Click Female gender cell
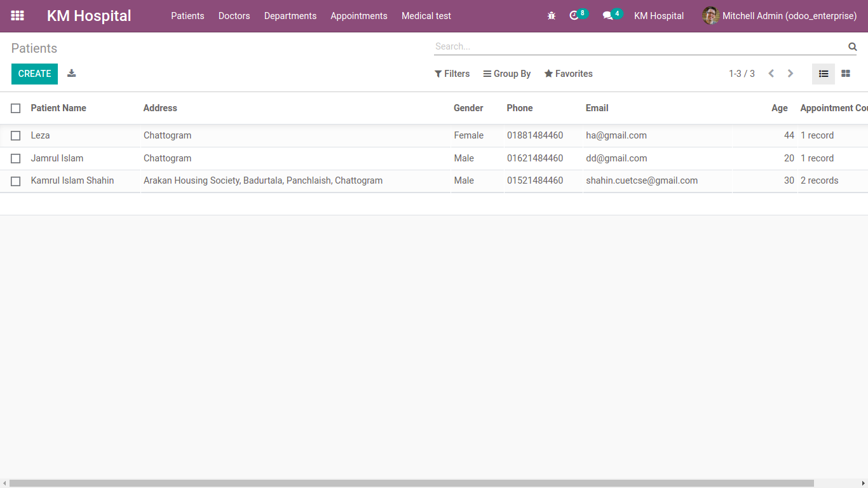The width and height of the screenshot is (868, 488). pyautogui.click(x=469, y=135)
